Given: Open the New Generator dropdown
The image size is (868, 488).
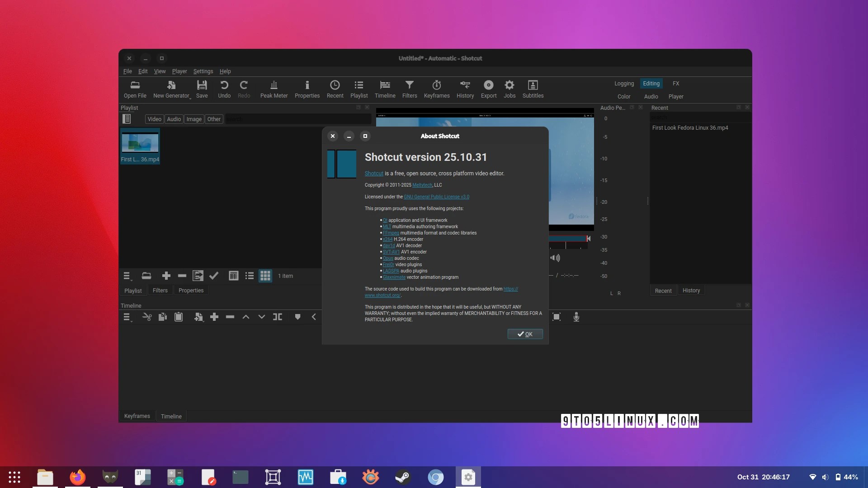Looking at the screenshot, I should pyautogui.click(x=171, y=89).
